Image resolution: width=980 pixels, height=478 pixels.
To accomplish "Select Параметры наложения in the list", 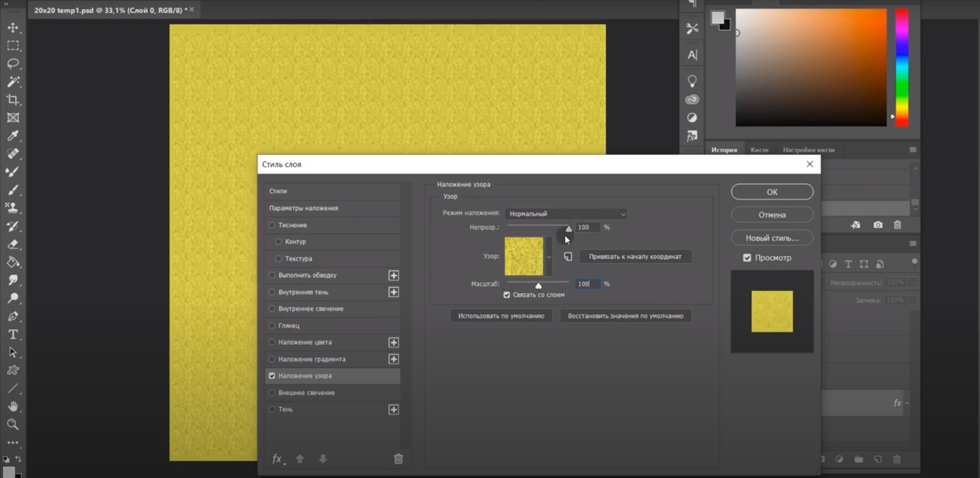I will (x=333, y=208).
